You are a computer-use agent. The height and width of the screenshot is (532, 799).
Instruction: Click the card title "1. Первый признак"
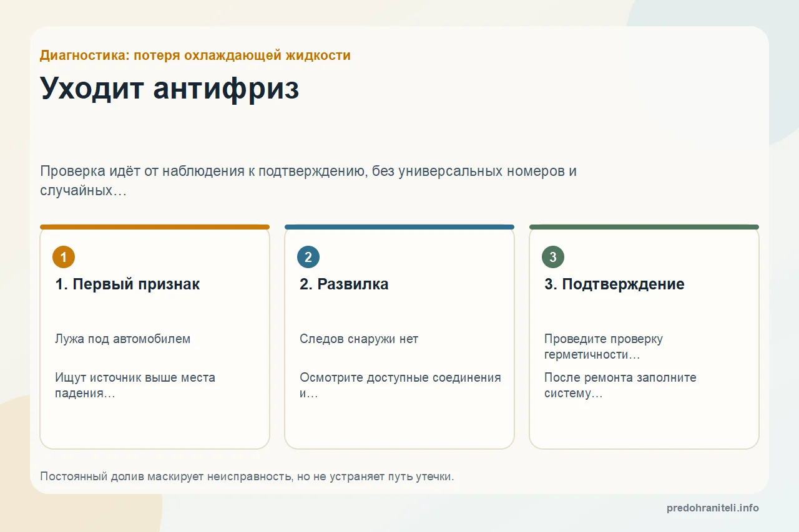(x=127, y=284)
